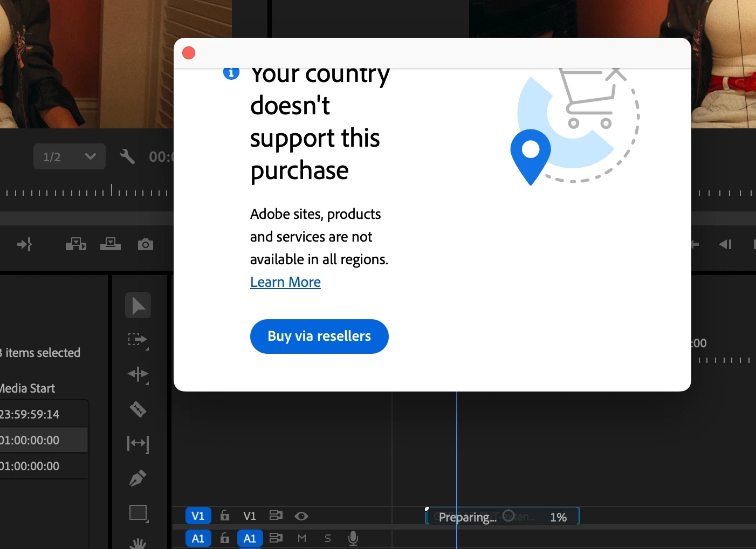Click the Insert clip icon

tap(76, 245)
